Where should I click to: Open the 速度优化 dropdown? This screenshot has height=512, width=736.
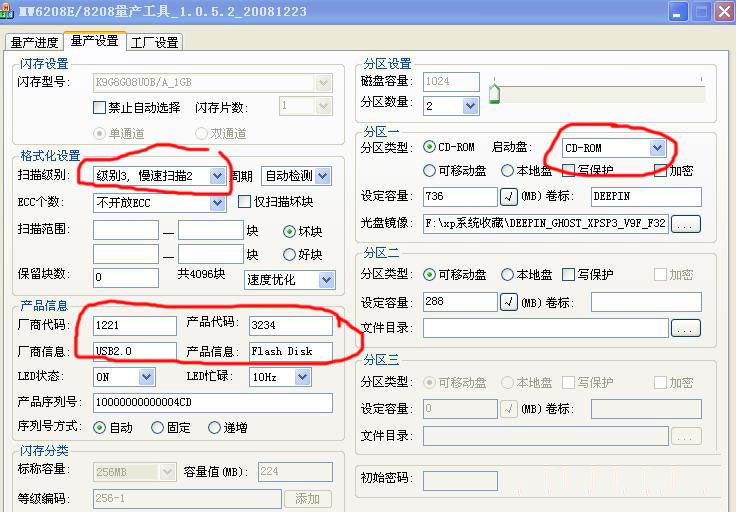(327, 280)
